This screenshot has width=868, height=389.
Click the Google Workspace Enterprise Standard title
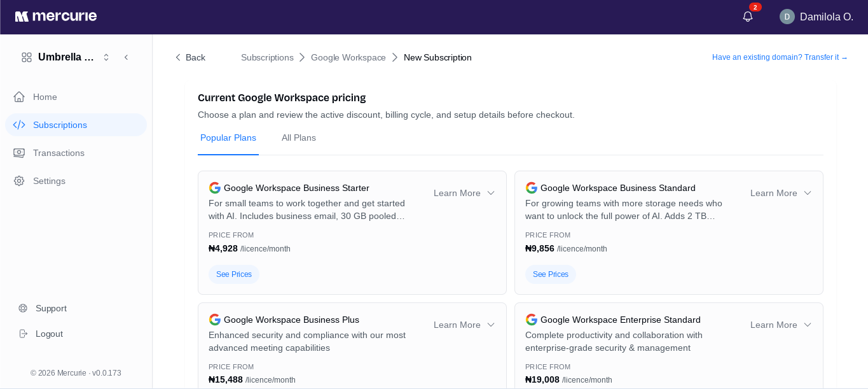point(621,320)
